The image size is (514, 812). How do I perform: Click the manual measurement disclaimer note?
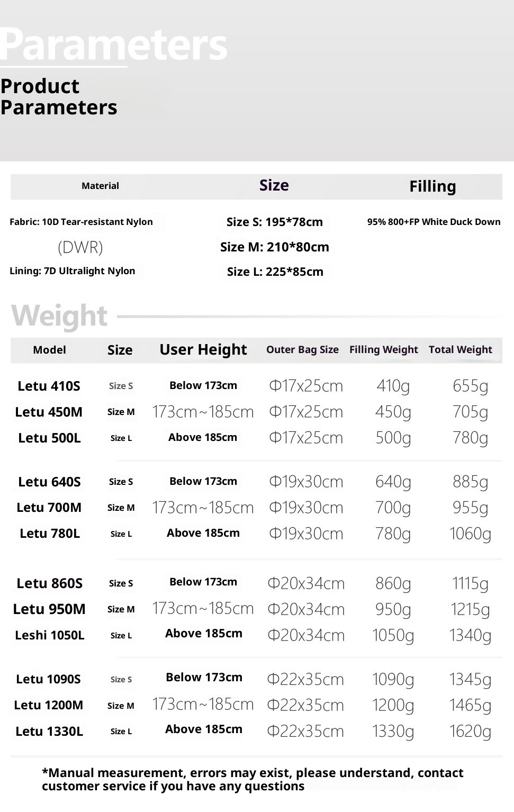[253, 779]
